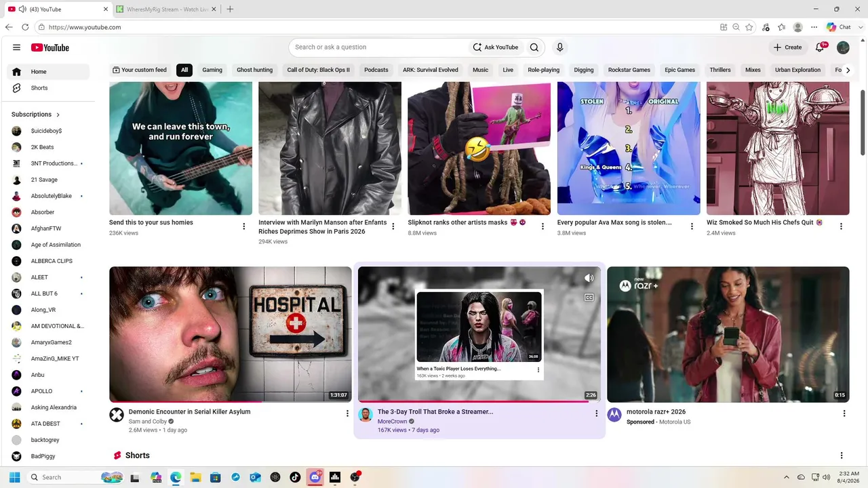The width and height of the screenshot is (868, 488).
Task: Click the Demonic Encounter video progress bar
Action: point(231,401)
